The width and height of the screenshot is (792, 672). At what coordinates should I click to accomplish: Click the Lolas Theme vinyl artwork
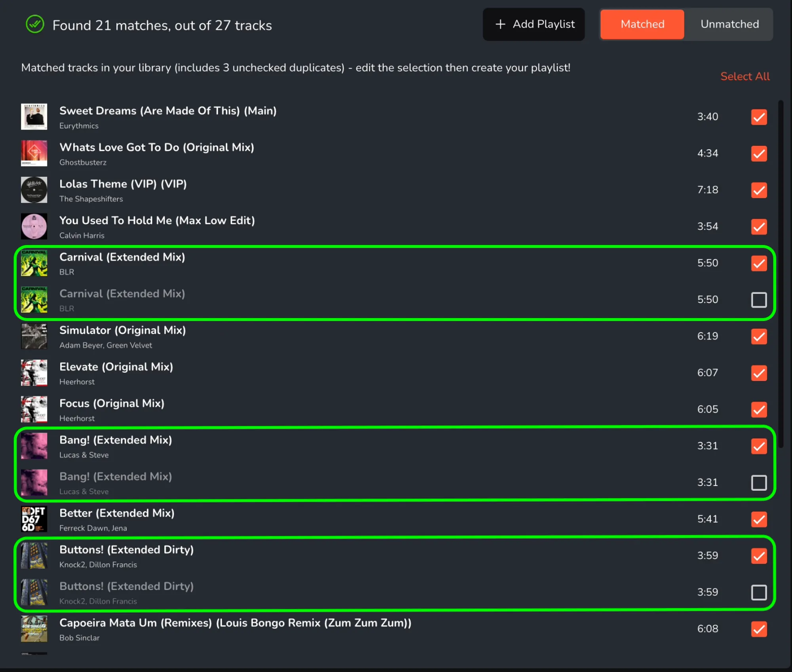tap(34, 190)
